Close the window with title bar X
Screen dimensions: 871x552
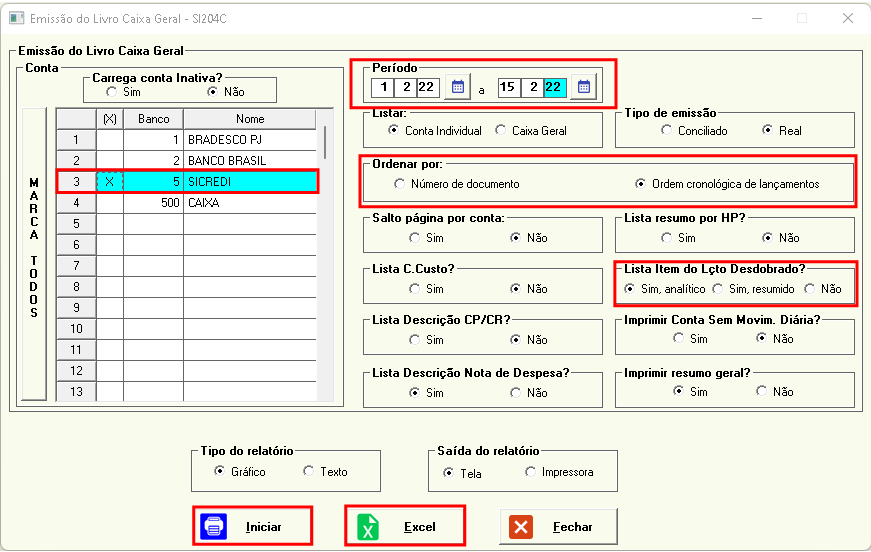coord(848,18)
